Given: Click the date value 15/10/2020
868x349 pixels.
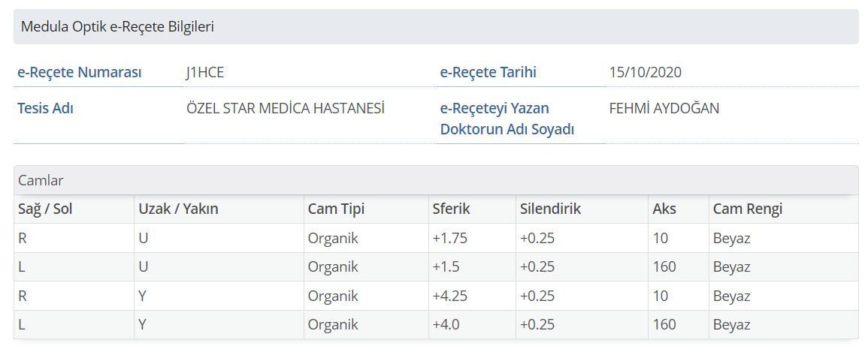Looking at the screenshot, I should click(646, 73).
